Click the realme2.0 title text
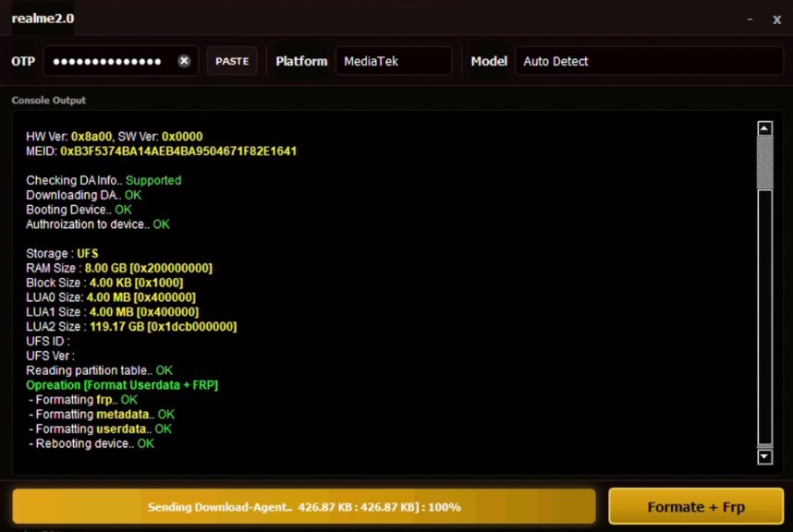 pyautogui.click(x=43, y=18)
